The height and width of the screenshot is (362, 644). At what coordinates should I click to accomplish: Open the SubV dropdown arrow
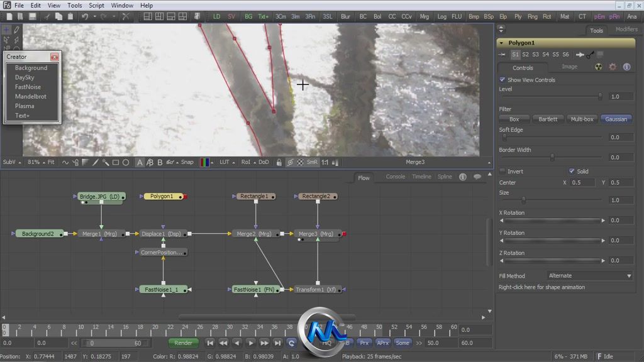click(x=19, y=163)
